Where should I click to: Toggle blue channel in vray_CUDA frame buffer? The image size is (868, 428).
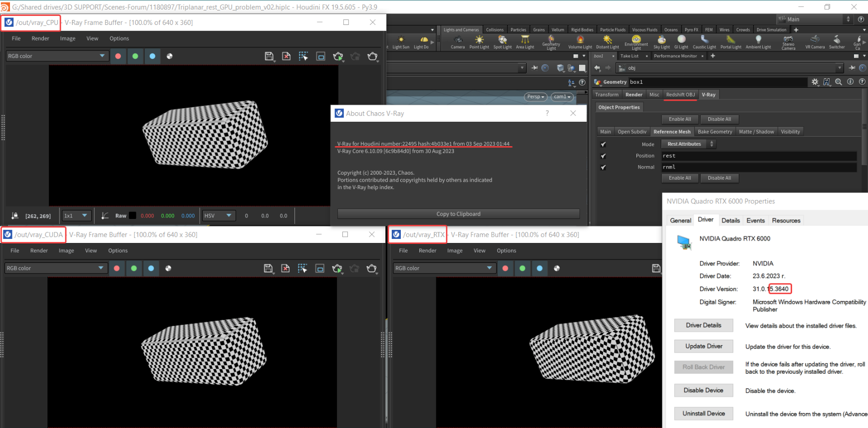151,268
